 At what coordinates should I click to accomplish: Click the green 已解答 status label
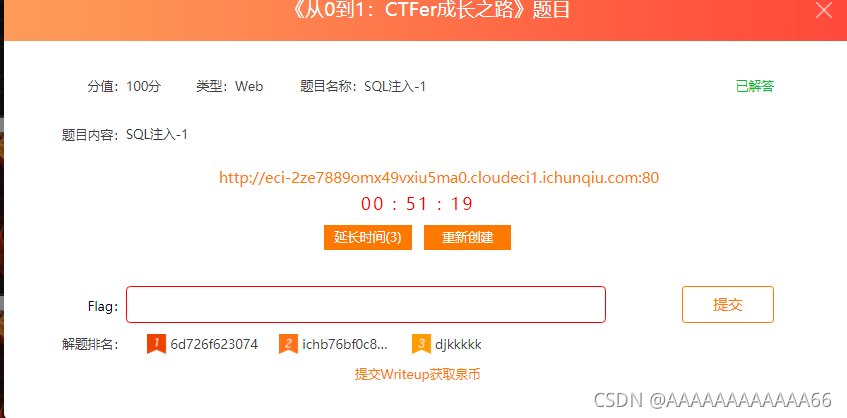click(x=755, y=86)
